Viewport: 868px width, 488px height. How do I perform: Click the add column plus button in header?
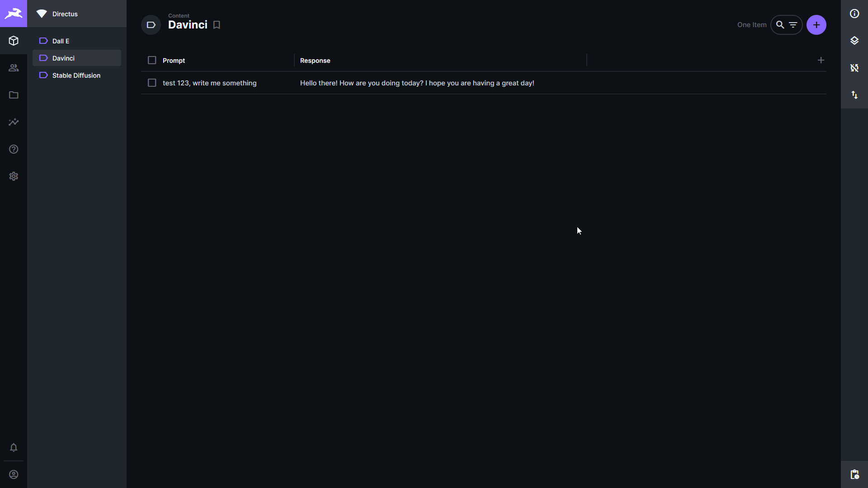(821, 60)
